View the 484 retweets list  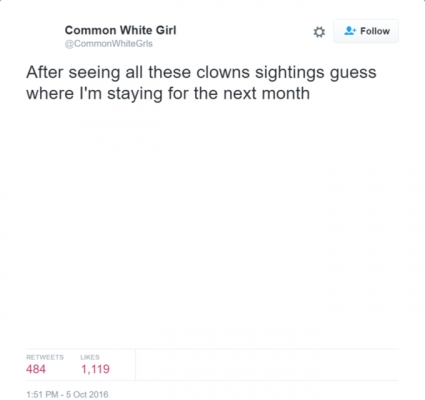[x=36, y=369]
